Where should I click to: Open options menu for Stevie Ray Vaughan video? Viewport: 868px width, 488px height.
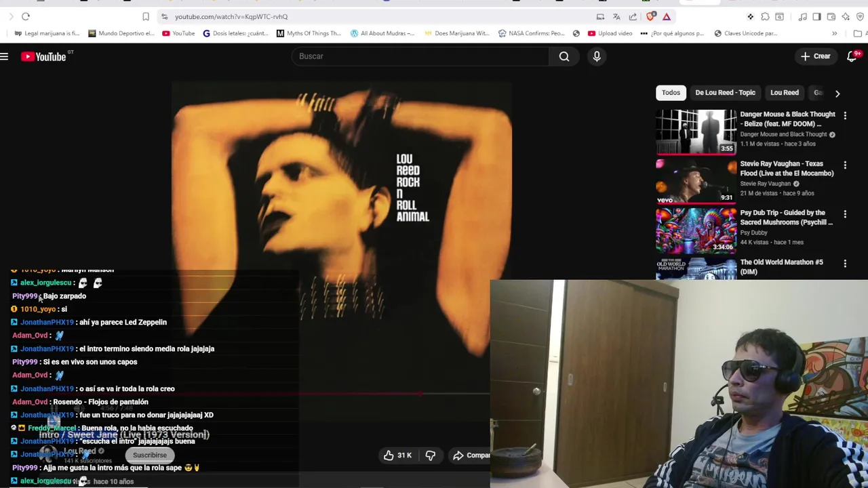click(x=845, y=165)
